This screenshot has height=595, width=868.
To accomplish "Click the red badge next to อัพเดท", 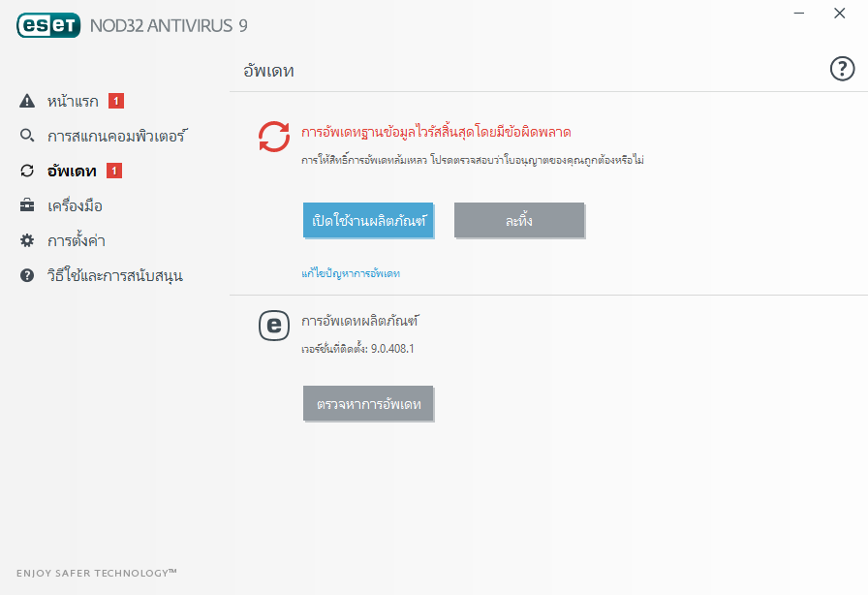I will 114,171.
